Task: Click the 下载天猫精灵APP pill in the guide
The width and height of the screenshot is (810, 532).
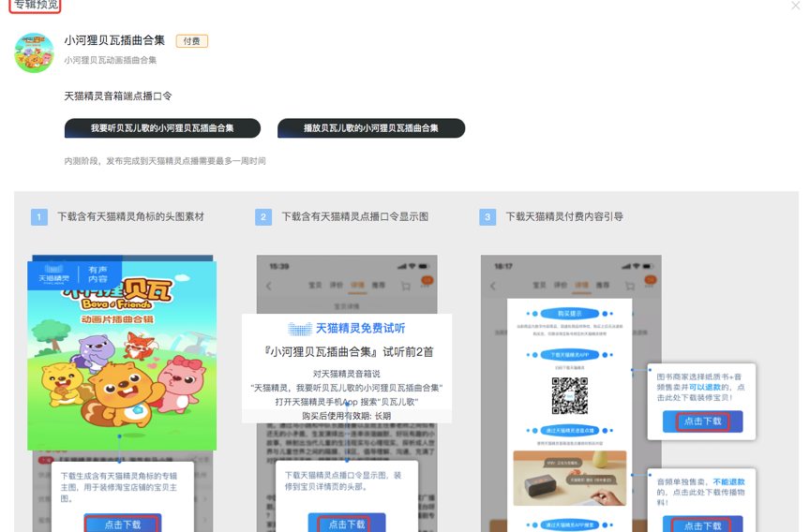Action: pyautogui.click(x=569, y=355)
